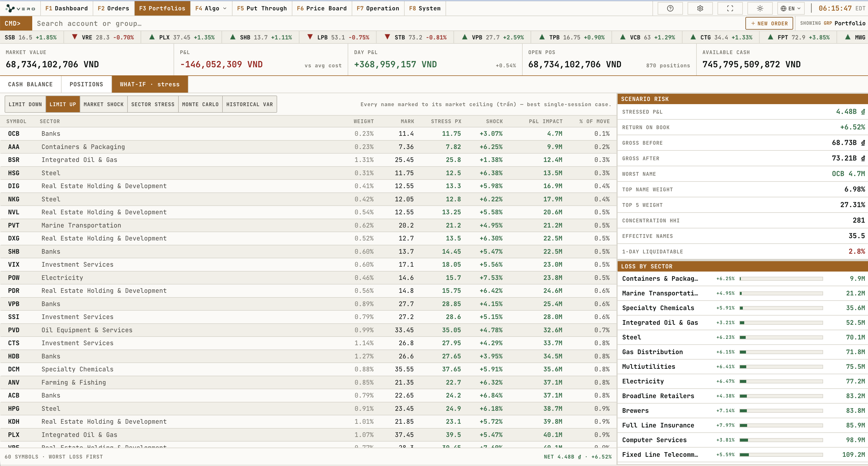Sort by the P&L IMPACT column header
Image resolution: width=868 pixels, height=466 pixels.
tap(546, 121)
